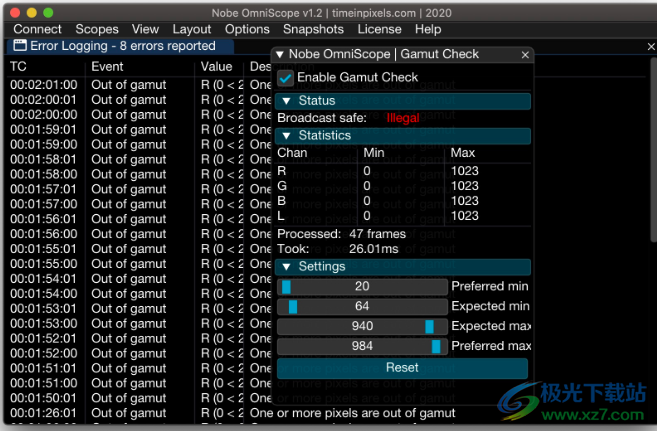Select the error row at 00:01:26:01

click(233, 413)
